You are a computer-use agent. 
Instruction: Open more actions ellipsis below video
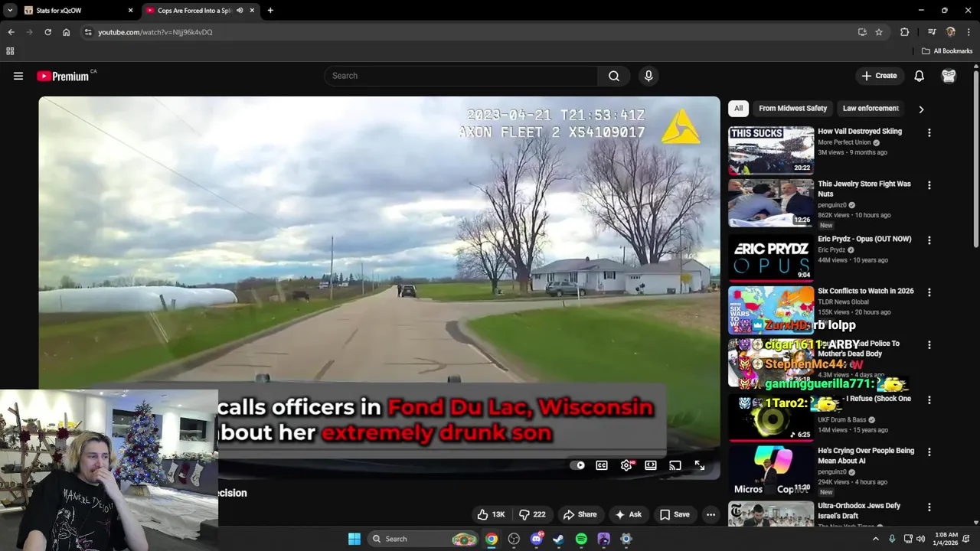(710, 514)
